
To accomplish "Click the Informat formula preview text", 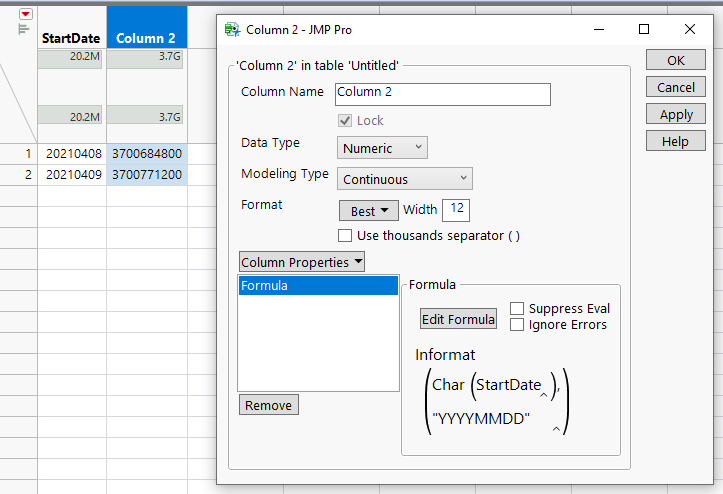I will pyautogui.click(x=445, y=355).
